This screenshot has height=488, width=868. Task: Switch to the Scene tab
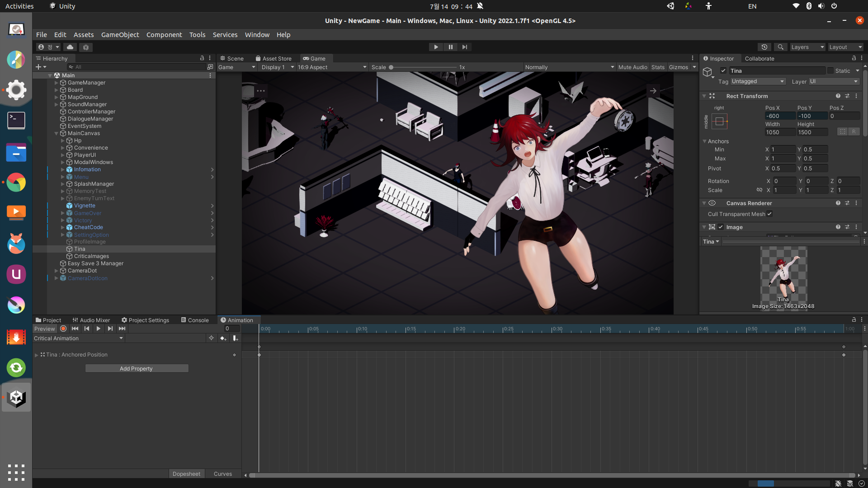tap(232, 58)
